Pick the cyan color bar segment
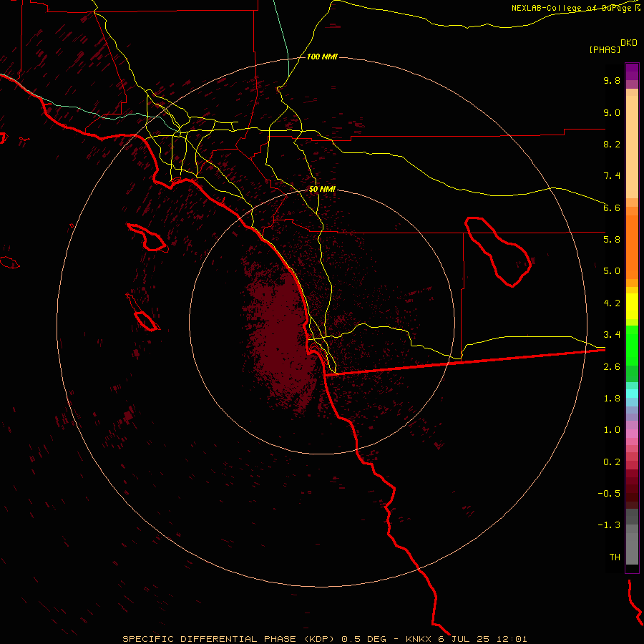 click(x=632, y=394)
